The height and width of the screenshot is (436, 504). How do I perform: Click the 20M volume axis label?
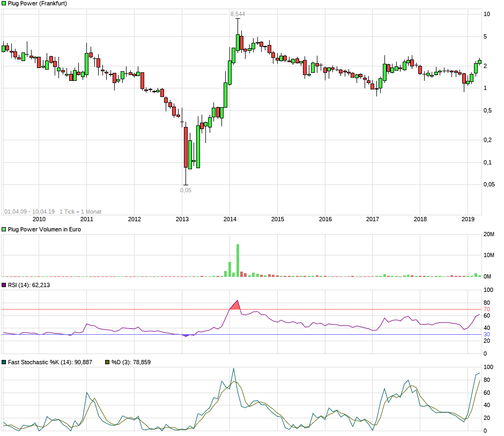[x=489, y=235]
